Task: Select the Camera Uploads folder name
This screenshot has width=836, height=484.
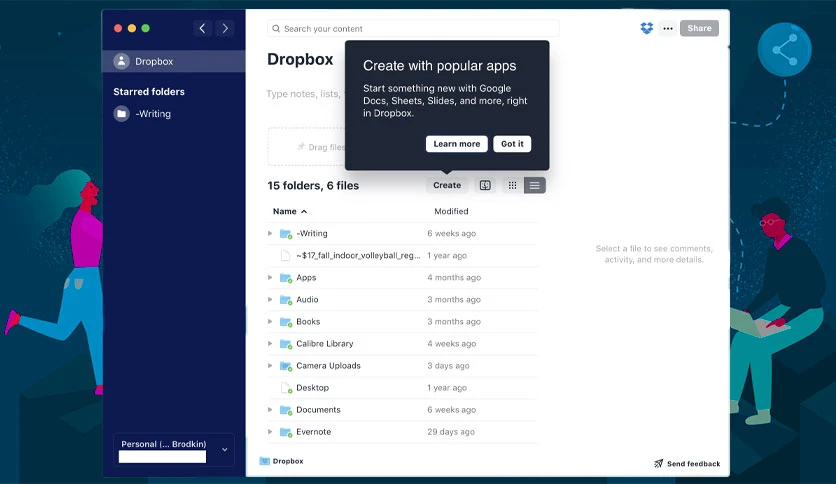Action: 328,366
